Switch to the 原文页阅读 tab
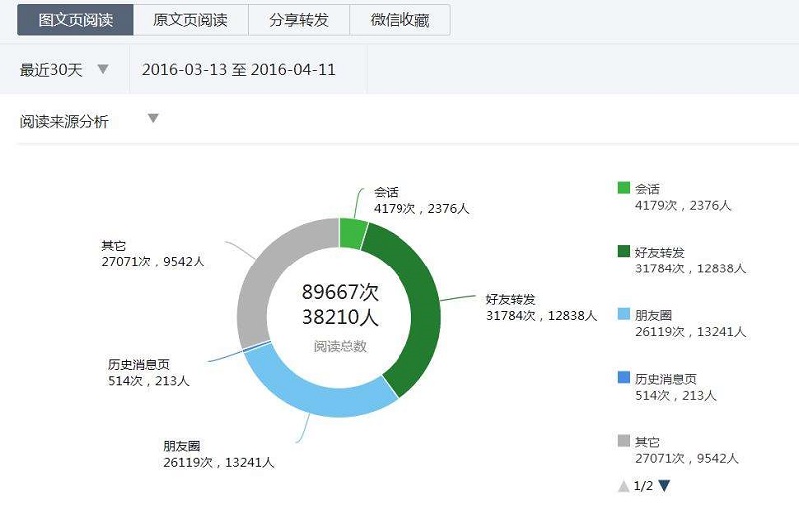The image size is (799, 532). point(190,20)
